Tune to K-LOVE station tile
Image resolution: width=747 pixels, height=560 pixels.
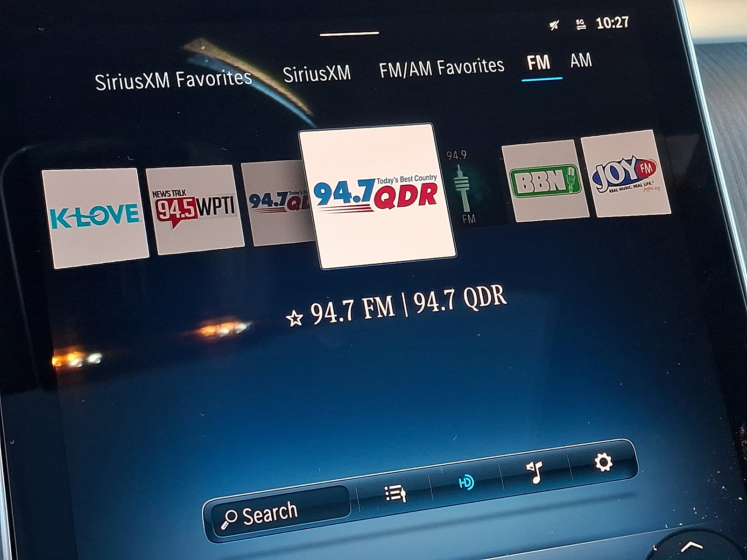[95, 218]
